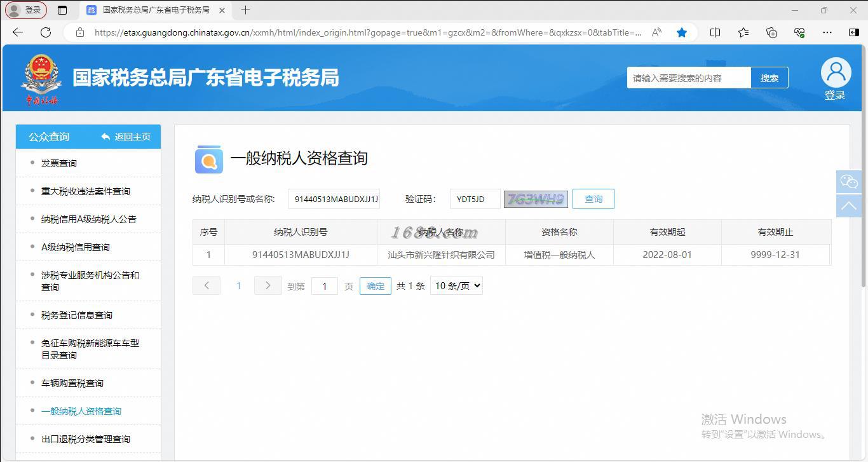Viewport: 868px width, 462px height.
Task: Close the 国家税务总局广东省电子税务局 browser tab
Action: coord(221,10)
